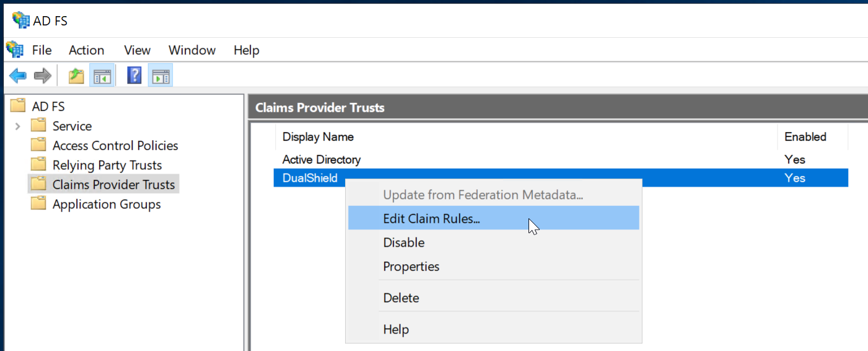This screenshot has width=868, height=351.
Task: Sort by the Display Name column header
Action: [x=318, y=137]
